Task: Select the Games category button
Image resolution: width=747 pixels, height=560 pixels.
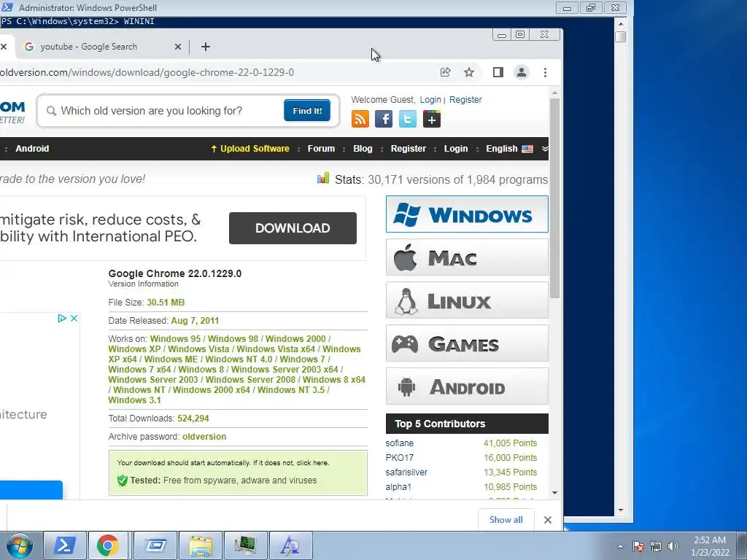Action: coord(467,343)
